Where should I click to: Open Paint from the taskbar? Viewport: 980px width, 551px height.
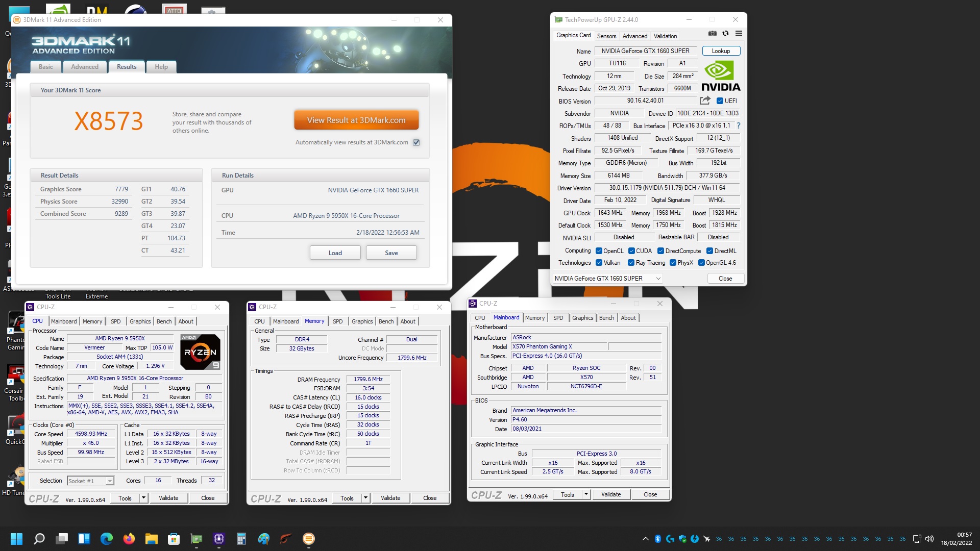264,539
